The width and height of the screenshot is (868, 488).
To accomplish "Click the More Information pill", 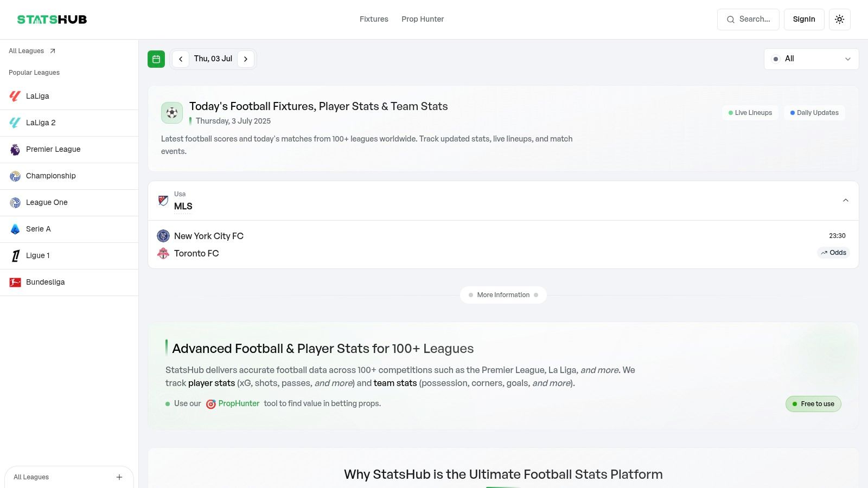I will point(503,295).
